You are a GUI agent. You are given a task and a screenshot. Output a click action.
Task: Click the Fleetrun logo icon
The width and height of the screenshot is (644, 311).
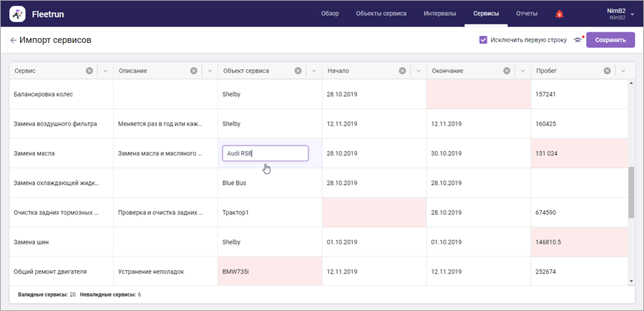(17, 14)
